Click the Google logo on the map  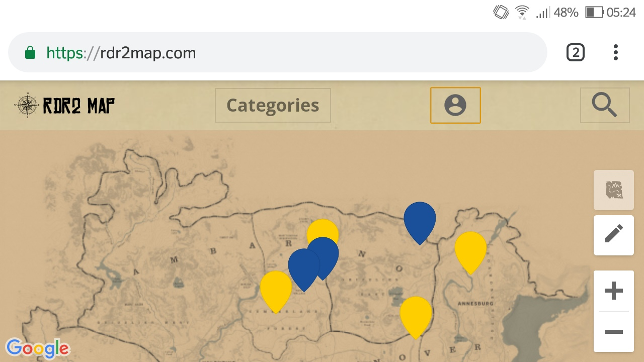[x=38, y=348]
